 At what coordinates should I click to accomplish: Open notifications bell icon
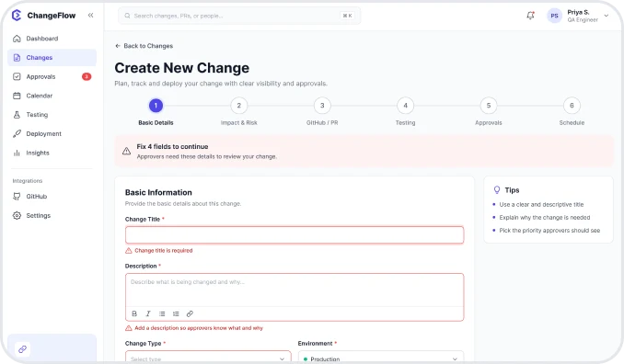[530, 16]
